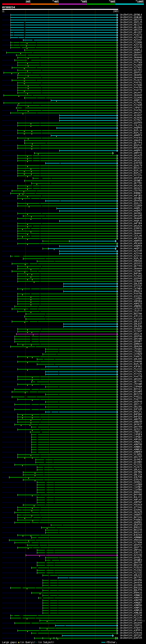
Task: Click the red ~20% identity legend segment
Action: tap(16, 4)
